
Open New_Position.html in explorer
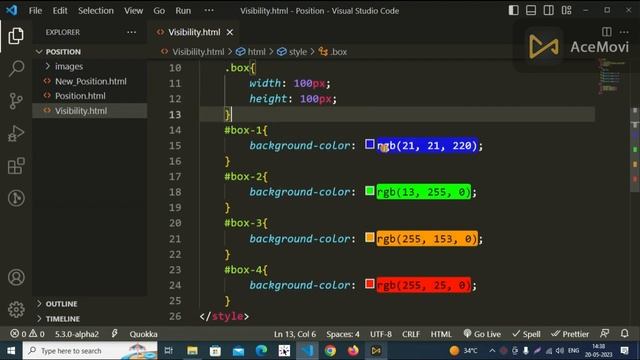point(90,81)
